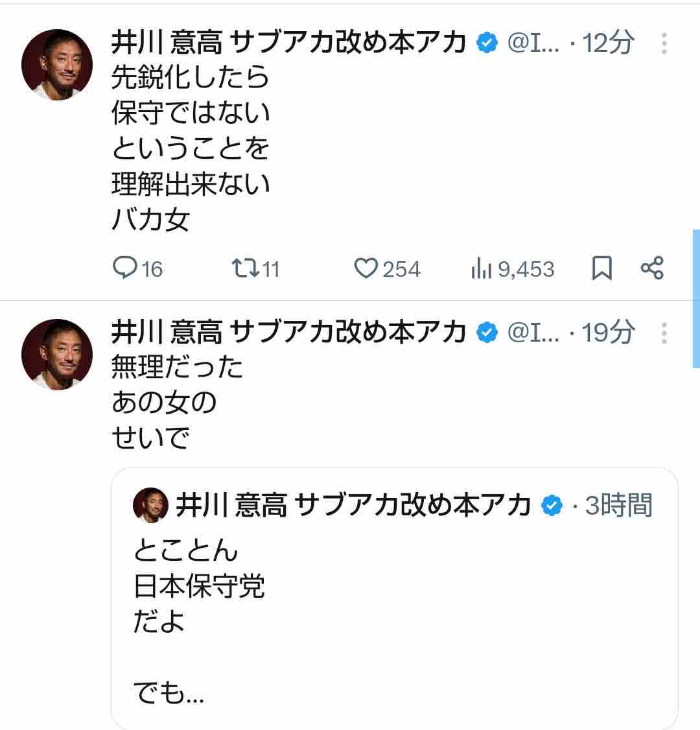Screen dimensions: 700x730
Task: Click the 12分 timestamp
Action: coord(608,43)
